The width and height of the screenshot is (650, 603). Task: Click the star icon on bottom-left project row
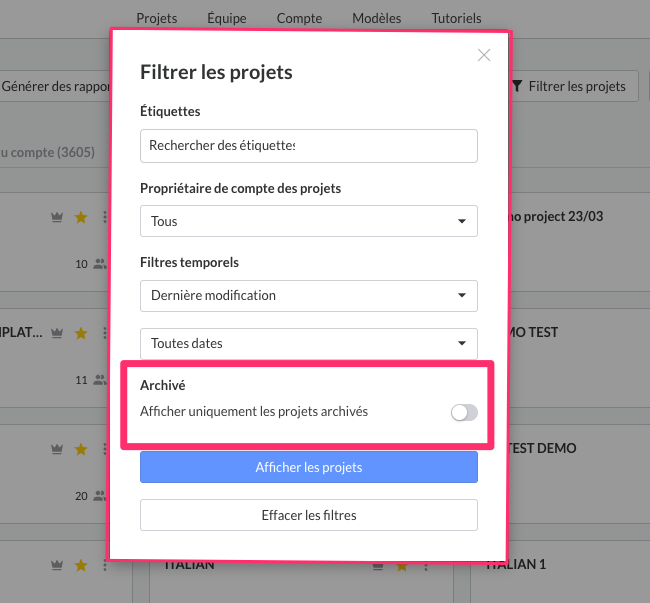[81, 565]
